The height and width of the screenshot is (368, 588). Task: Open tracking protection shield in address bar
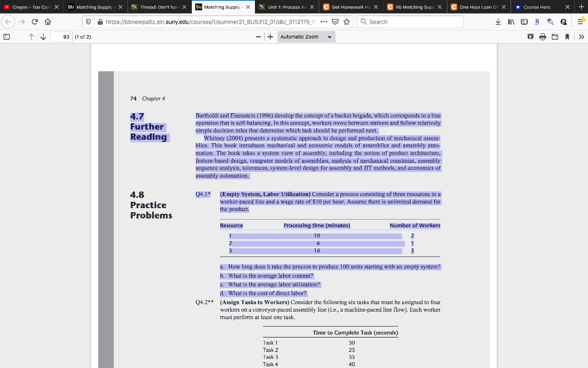(x=88, y=22)
